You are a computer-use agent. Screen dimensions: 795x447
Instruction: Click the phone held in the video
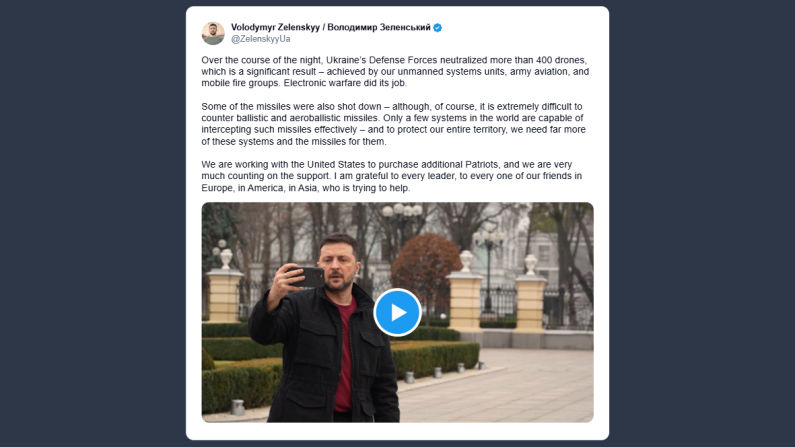coord(307,277)
